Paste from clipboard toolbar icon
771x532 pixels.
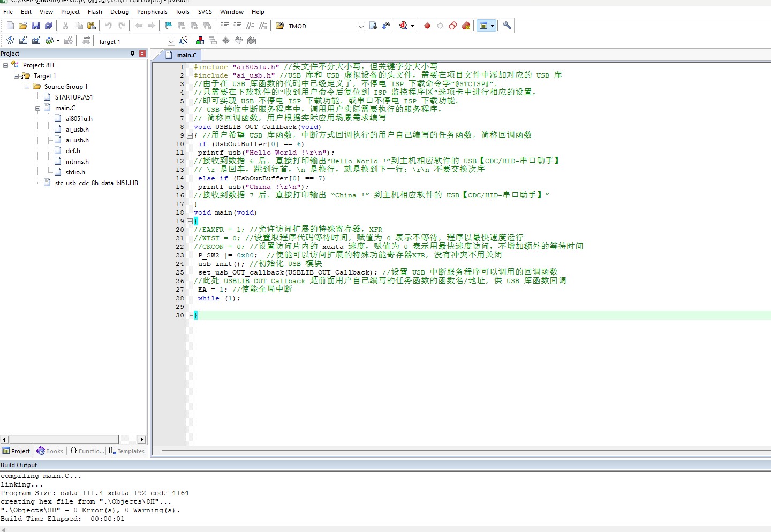(92, 26)
